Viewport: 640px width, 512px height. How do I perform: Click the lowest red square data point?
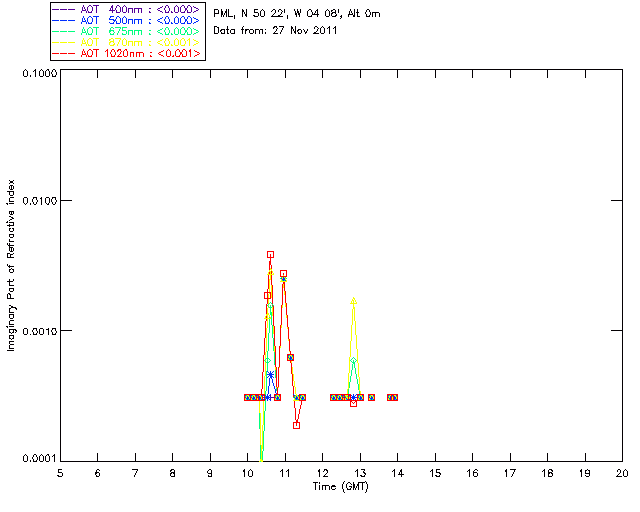click(x=296, y=425)
